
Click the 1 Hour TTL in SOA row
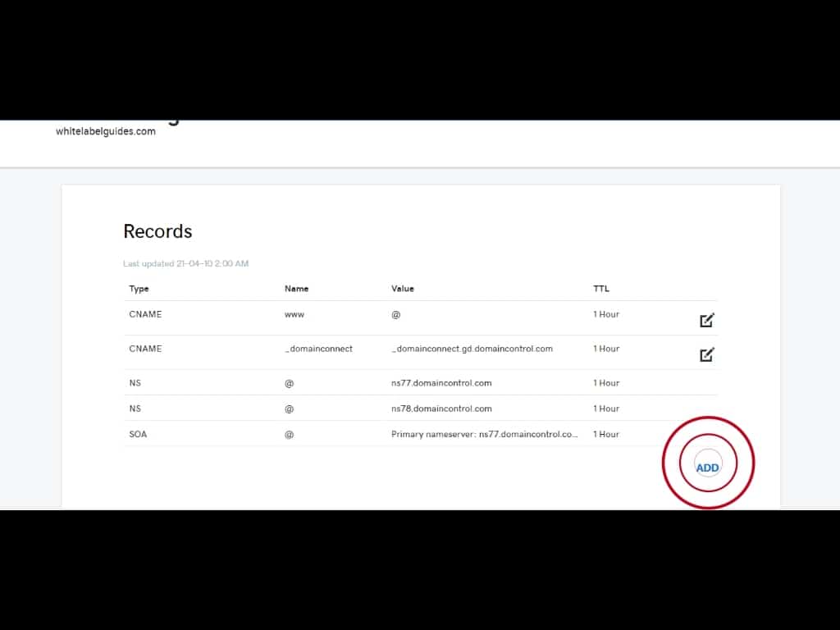click(x=606, y=434)
